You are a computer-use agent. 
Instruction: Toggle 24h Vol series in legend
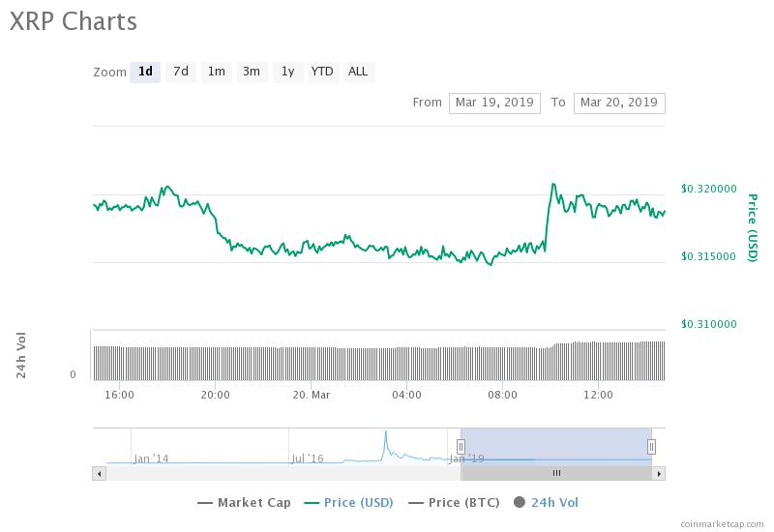point(546,503)
